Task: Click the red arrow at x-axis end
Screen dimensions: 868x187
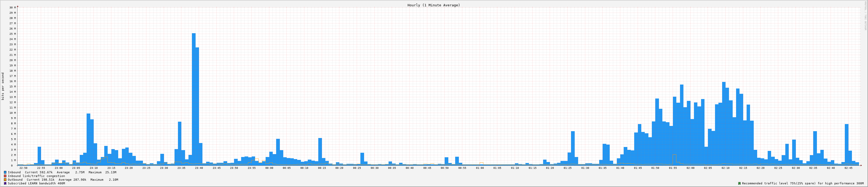Action: coord(860,165)
